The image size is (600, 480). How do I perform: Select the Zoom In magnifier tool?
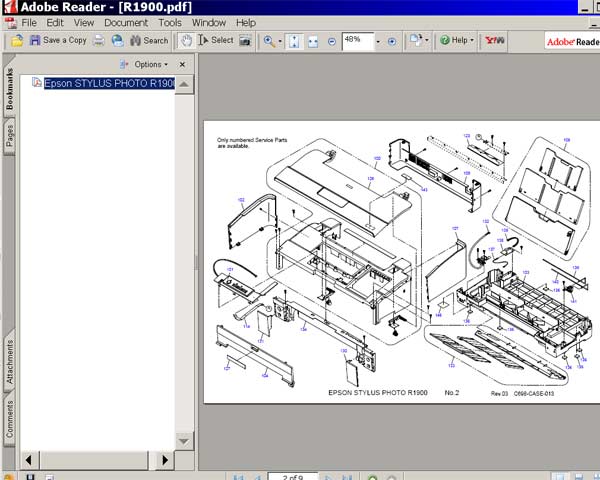(269, 41)
